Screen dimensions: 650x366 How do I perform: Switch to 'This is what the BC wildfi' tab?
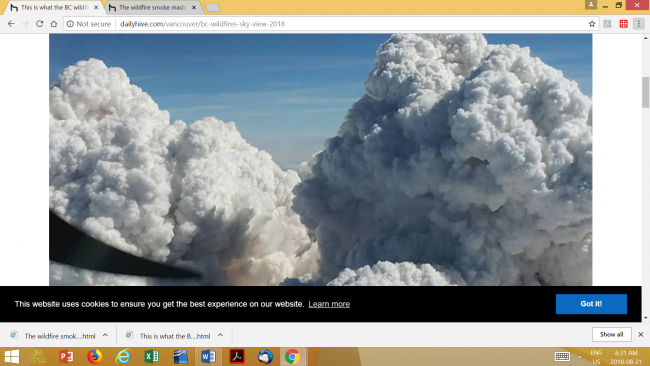point(54,7)
